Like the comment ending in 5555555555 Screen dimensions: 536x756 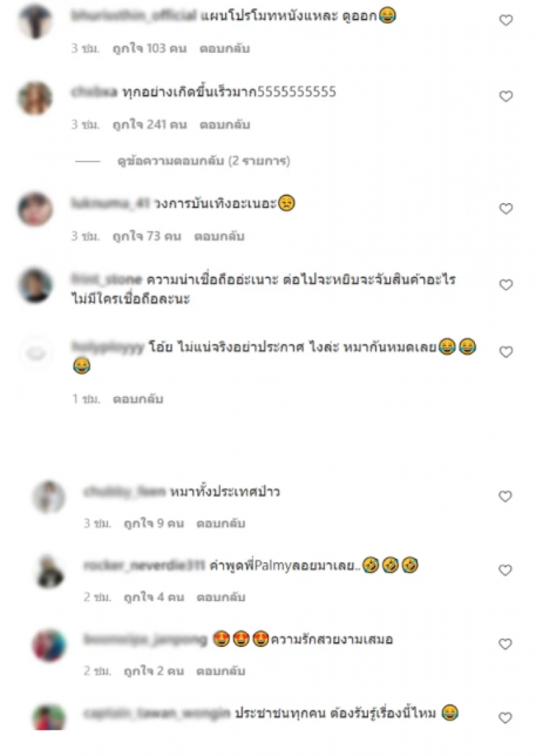pos(506,97)
